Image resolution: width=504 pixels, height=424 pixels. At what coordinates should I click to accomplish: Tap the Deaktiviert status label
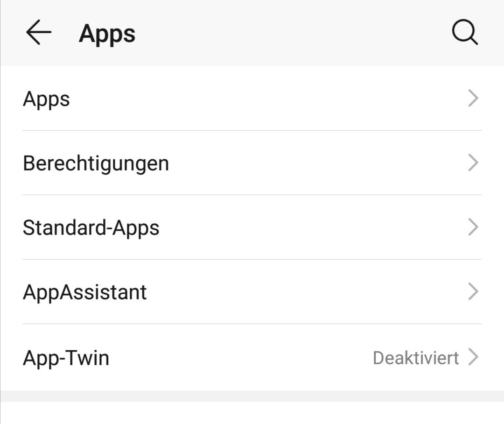click(x=416, y=357)
